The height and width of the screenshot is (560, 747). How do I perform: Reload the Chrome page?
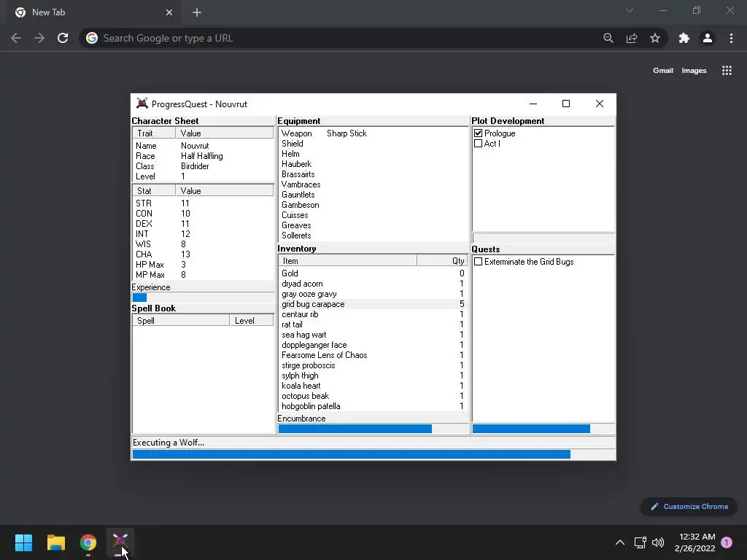[63, 38]
